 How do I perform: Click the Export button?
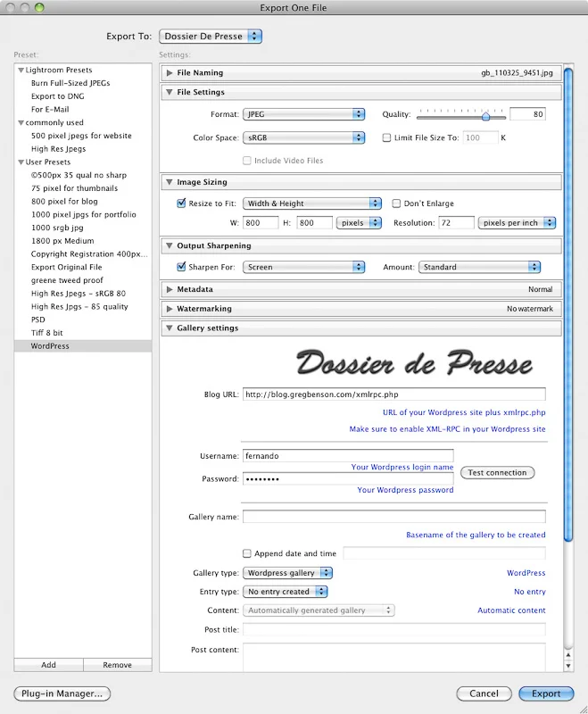tap(546, 693)
